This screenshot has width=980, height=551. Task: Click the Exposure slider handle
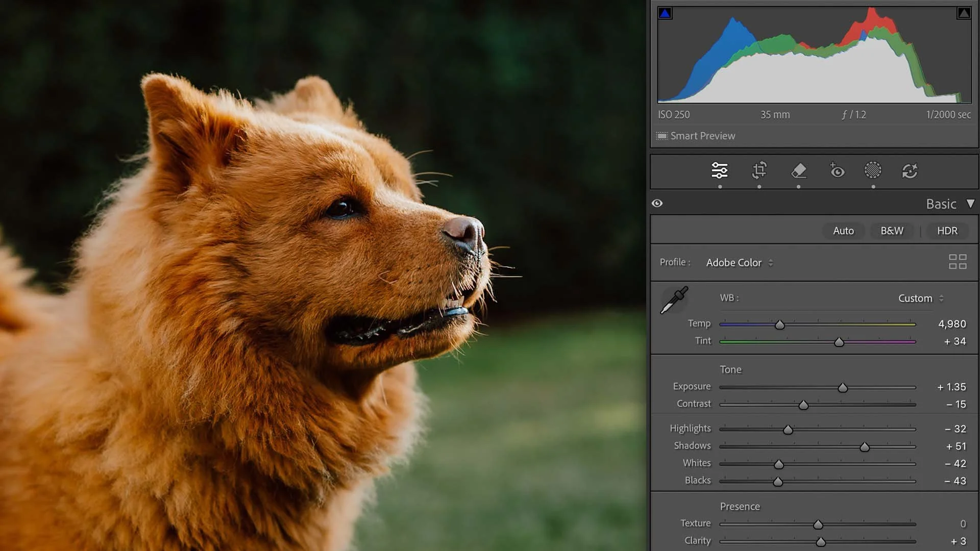(843, 388)
